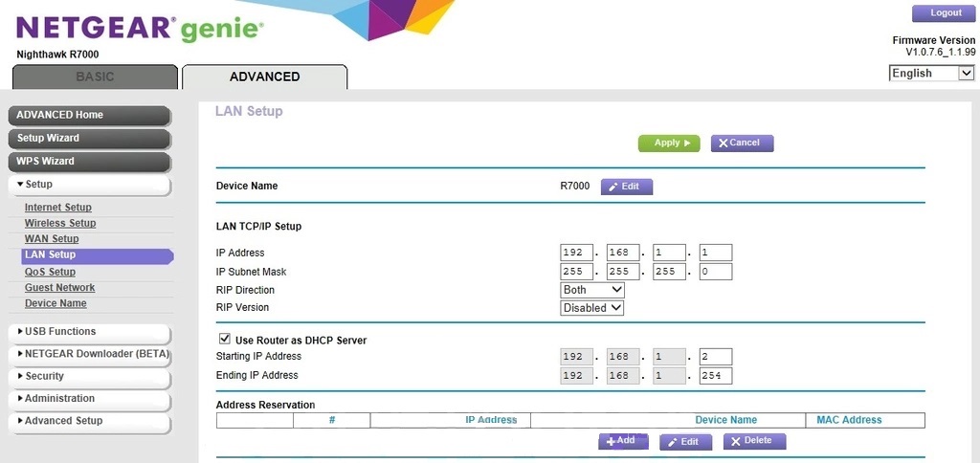This screenshot has width=980, height=463.
Task: Click the Logout button
Action: coord(945,13)
